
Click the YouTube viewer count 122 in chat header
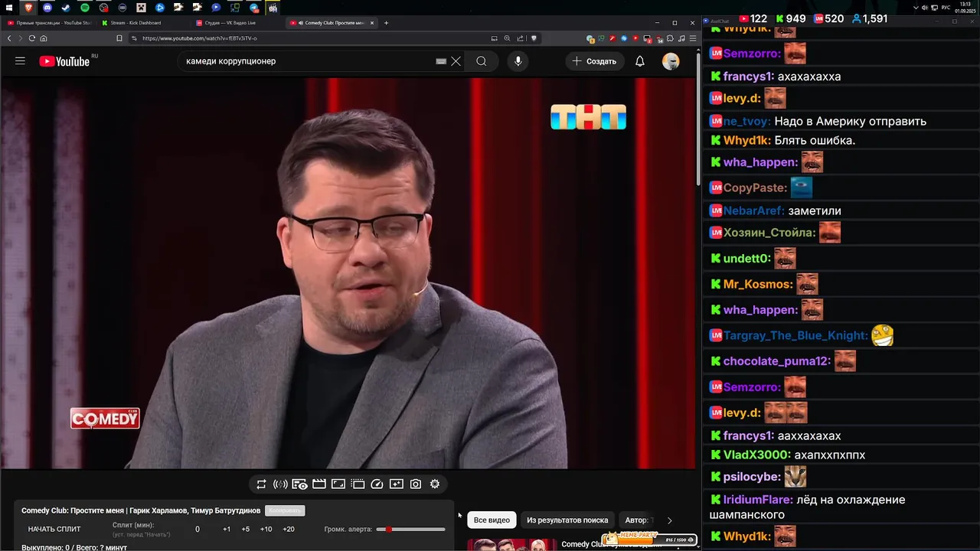click(753, 18)
